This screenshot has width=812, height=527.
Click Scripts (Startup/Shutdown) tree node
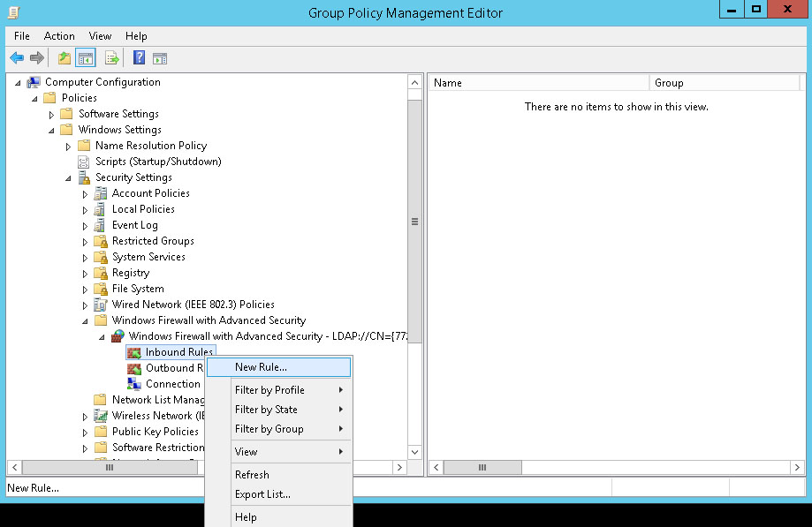[157, 162]
